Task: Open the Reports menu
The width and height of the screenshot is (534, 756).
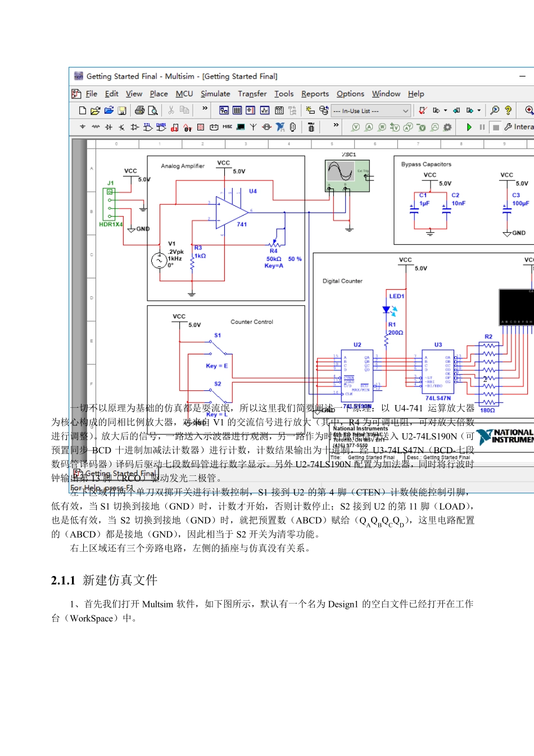Action: (x=315, y=94)
